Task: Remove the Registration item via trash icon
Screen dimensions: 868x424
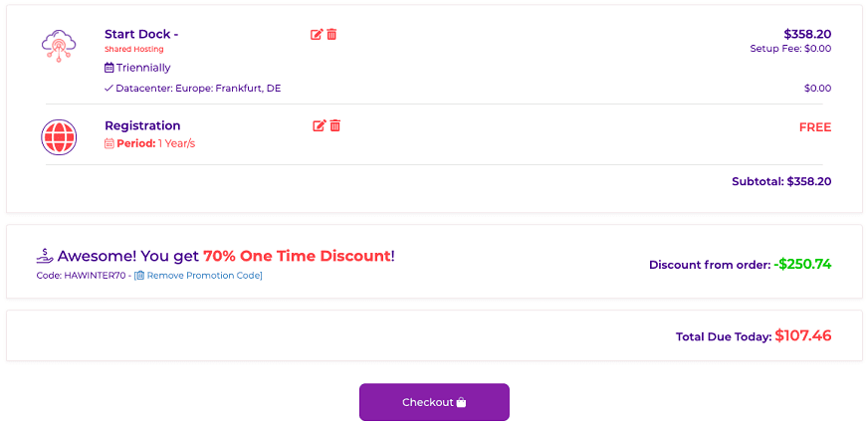Action: [334, 125]
